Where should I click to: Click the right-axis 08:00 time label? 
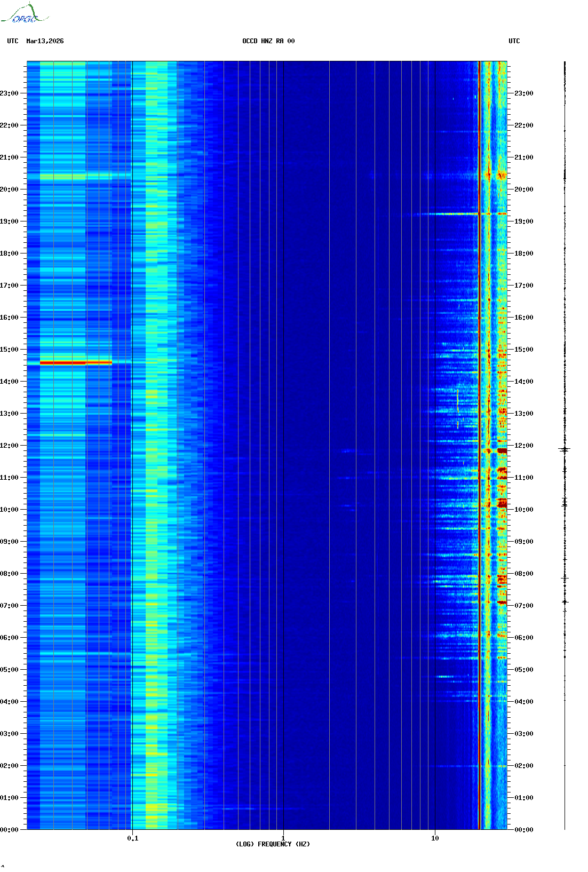(524, 574)
